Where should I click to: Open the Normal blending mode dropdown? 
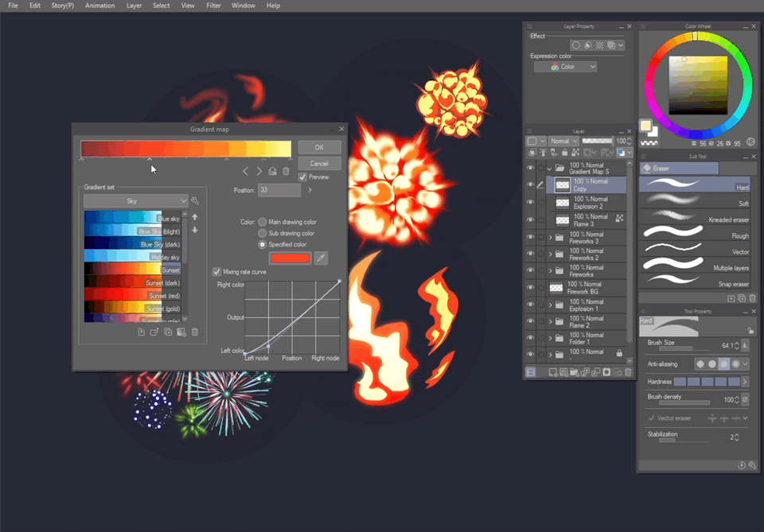point(563,141)
